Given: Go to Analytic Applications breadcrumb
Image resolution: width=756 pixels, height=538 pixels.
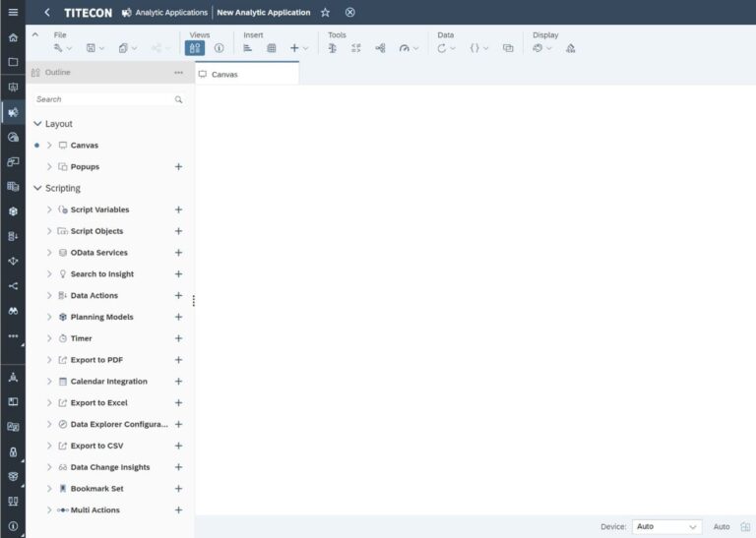Looking at the screenshot, I should 171,13.
